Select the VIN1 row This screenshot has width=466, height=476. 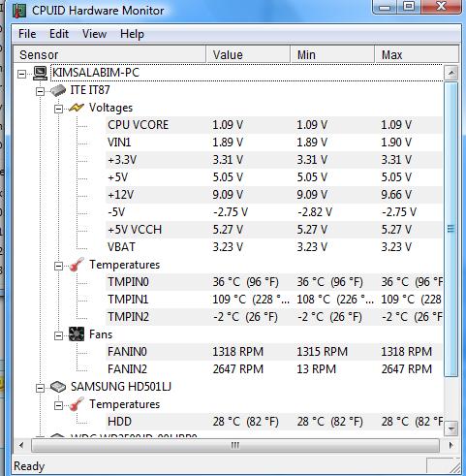pyautogui.click(x=274, y=143)
